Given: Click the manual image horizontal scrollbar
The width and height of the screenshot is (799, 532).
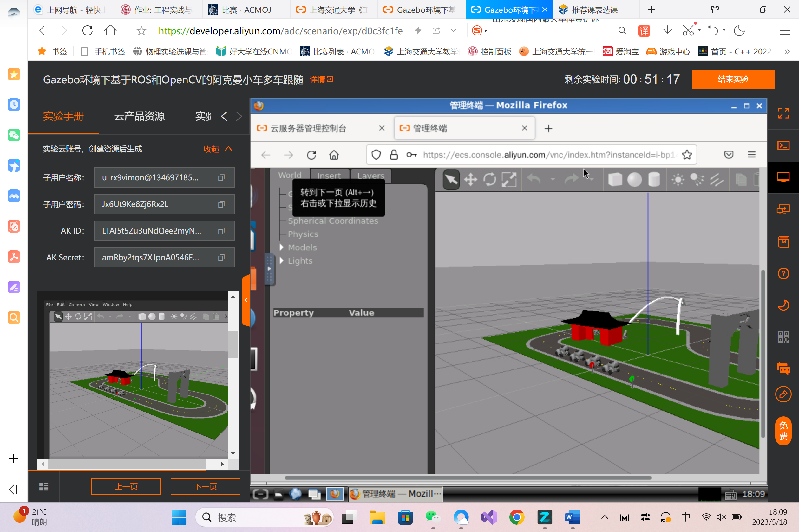Looking at the screenshot, I should click(127, 464).
